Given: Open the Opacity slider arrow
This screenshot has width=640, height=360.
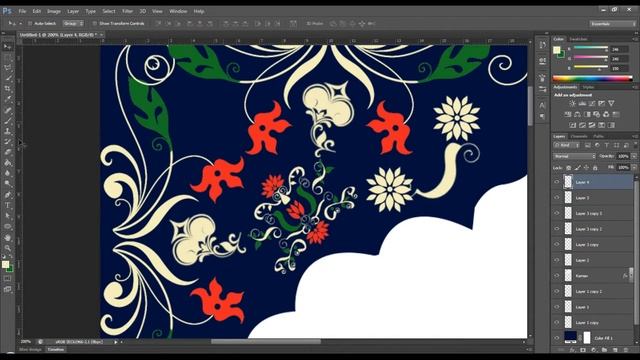Looking at the screenshot, I should point(634,156).
